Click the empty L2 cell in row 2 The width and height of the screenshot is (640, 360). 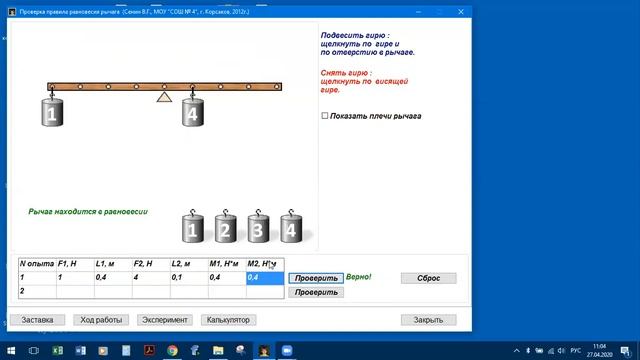pyautogui.click(x=189, y=291)
